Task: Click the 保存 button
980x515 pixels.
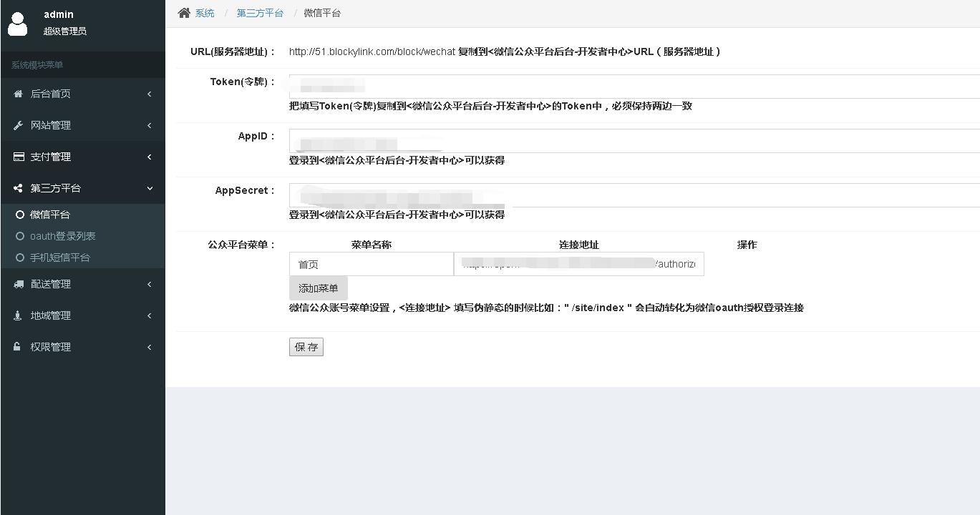Action: pos(306,347)
